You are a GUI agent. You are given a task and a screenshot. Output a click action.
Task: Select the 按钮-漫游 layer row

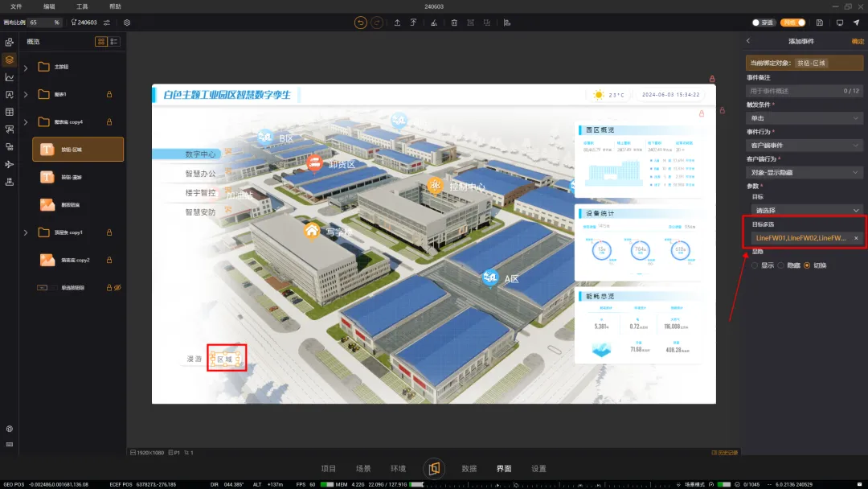78,177
